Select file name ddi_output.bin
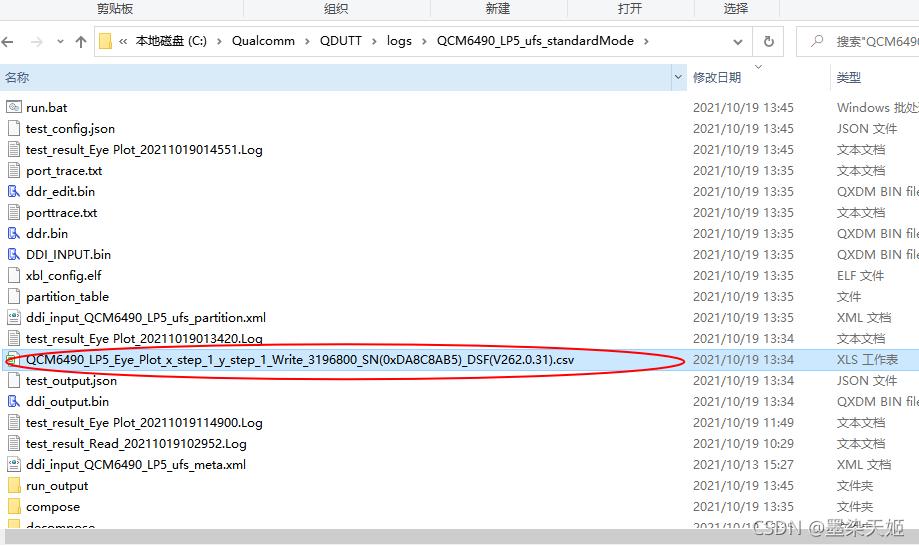This screenshot has width=919, height=546. click(x=67, y=401)
